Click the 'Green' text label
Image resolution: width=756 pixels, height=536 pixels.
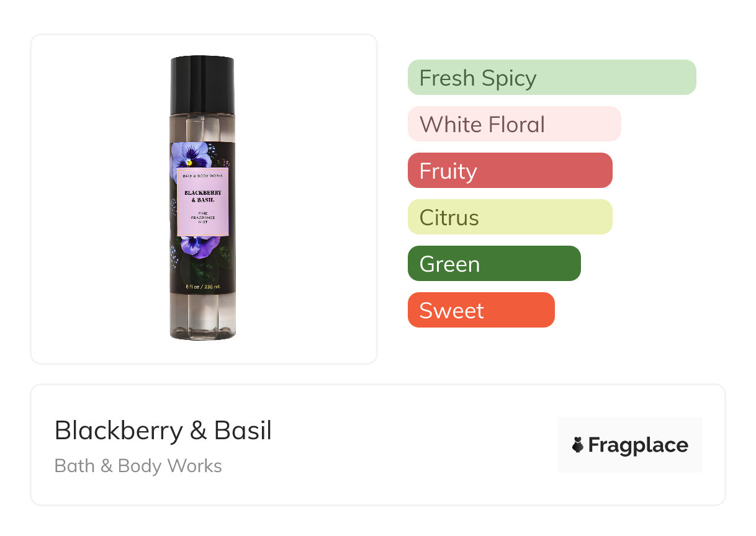449,264
